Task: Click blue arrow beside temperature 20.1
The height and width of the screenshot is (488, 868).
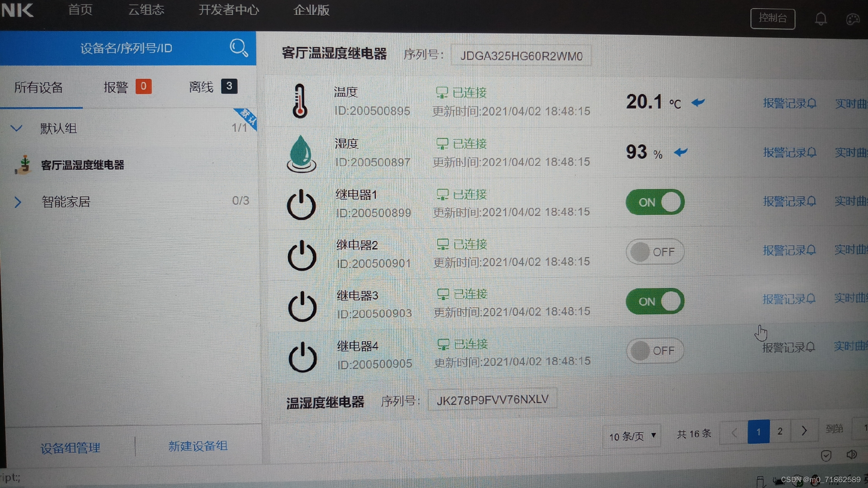Action: 698,103
